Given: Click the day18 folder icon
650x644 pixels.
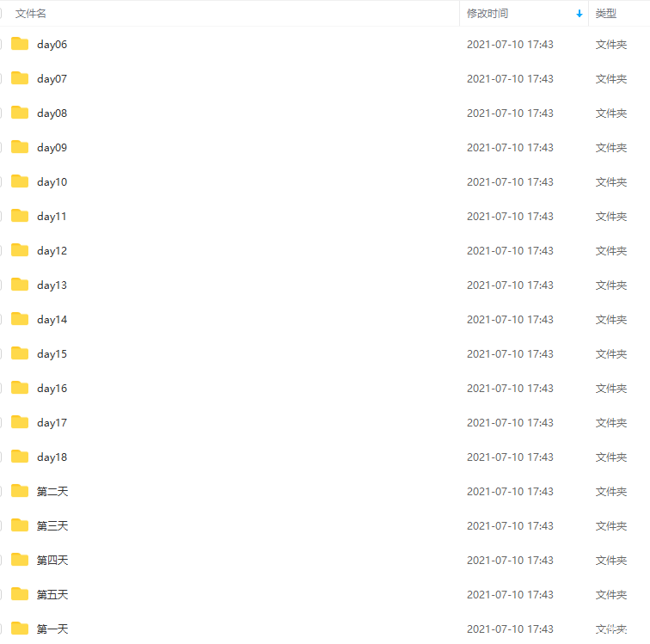Looking at the screenshot, I should (20, 457).
